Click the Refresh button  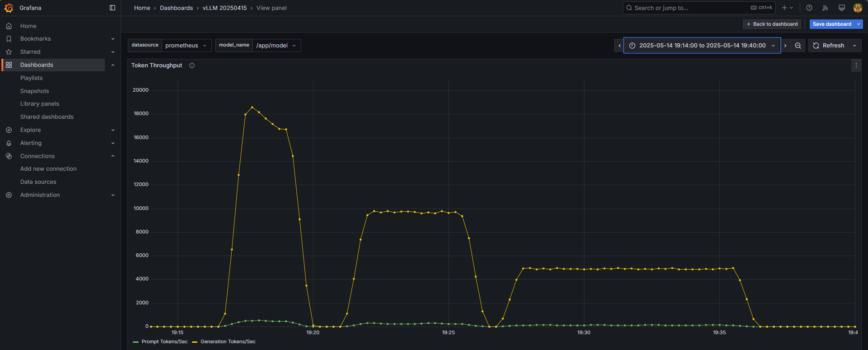(828, 45)
